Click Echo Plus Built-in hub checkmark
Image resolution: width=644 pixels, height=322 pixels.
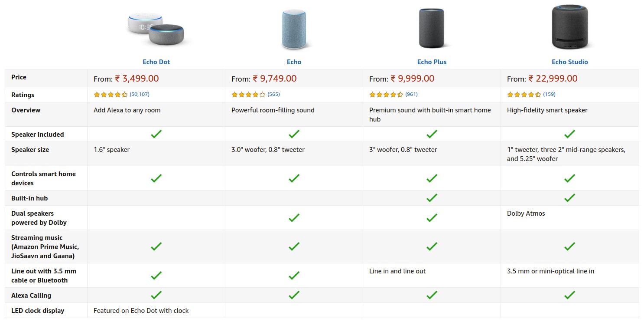click(432, 198)
